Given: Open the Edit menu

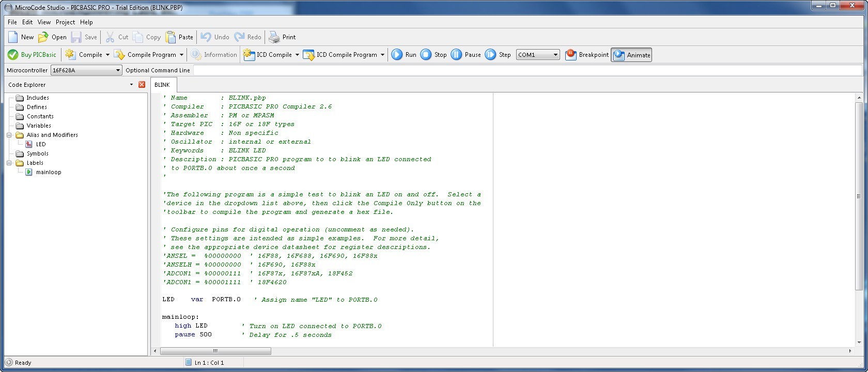Looking at the screenshot, I should 27,22.
